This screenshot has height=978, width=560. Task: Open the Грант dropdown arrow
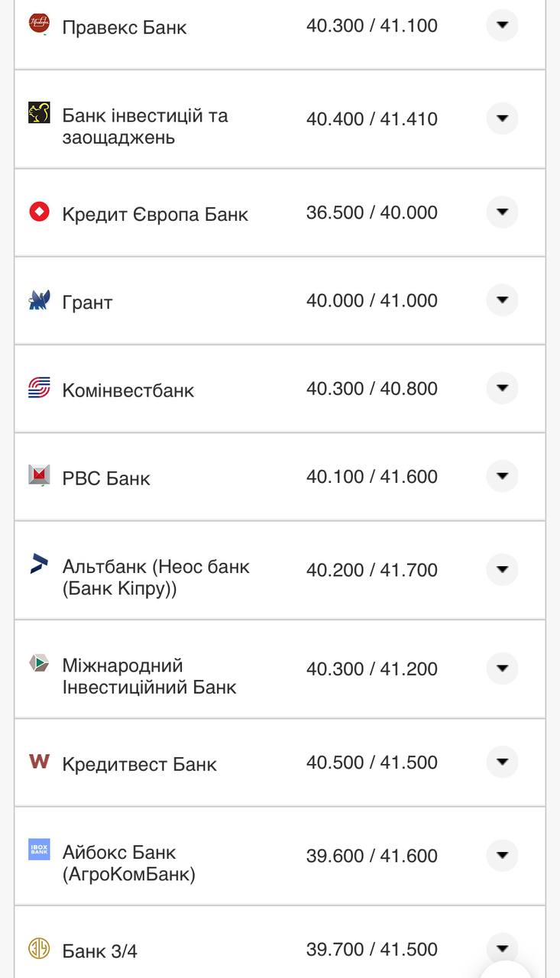[502, 300]
